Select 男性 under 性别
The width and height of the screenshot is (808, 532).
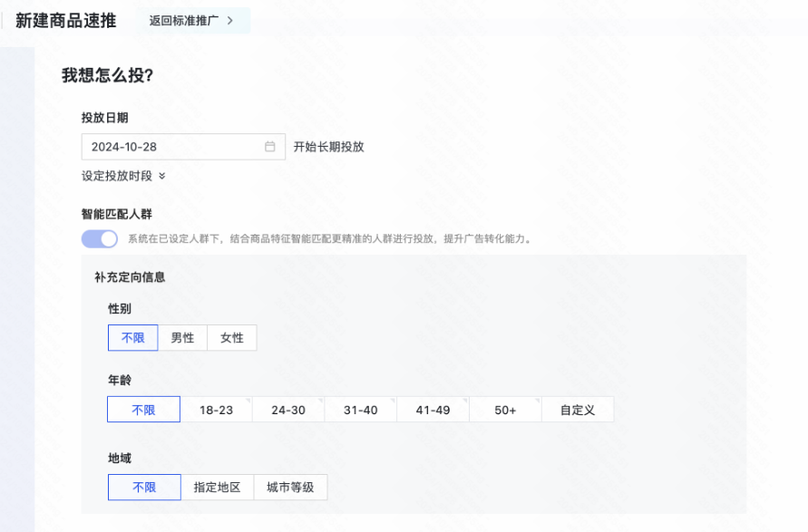pyautogui.click(x=182, y=337)
